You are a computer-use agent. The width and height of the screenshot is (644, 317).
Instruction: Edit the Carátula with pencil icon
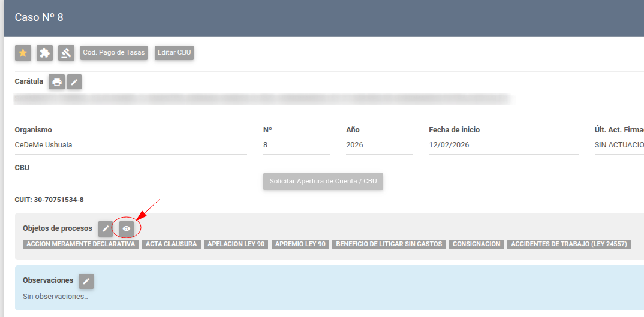coord(74,82)
